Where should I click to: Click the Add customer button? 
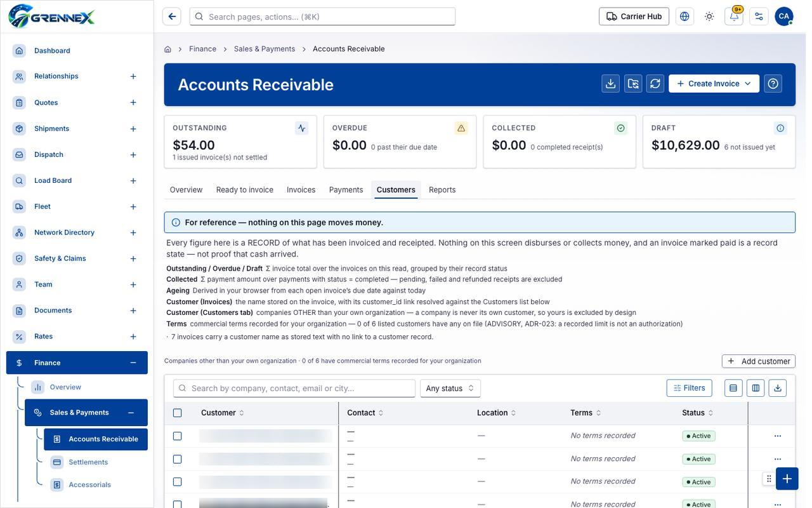(x=759, y=361)
